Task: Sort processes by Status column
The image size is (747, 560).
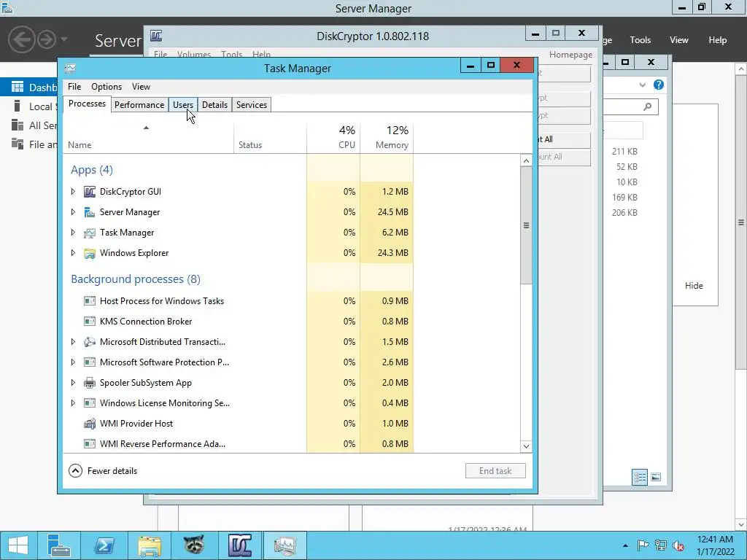Action: point(270,138)
